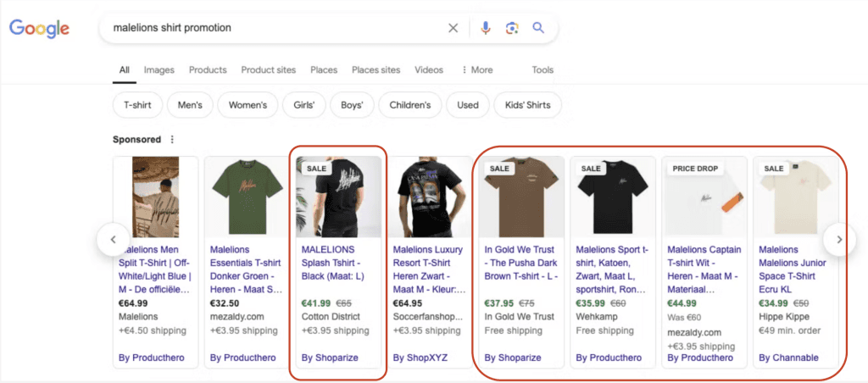Open the white Captain T-shirt image
Viewport: 868px width, 383px height.
(x=704, y=197)
